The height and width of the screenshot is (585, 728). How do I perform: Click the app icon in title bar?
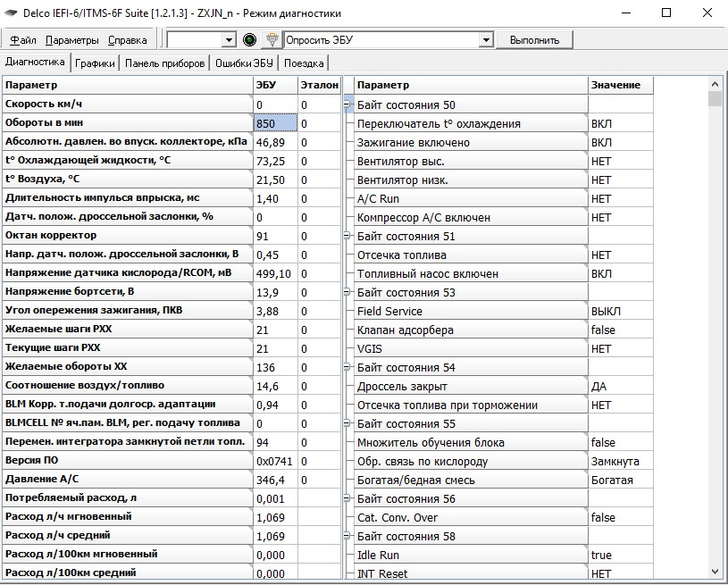click(10, 13)
